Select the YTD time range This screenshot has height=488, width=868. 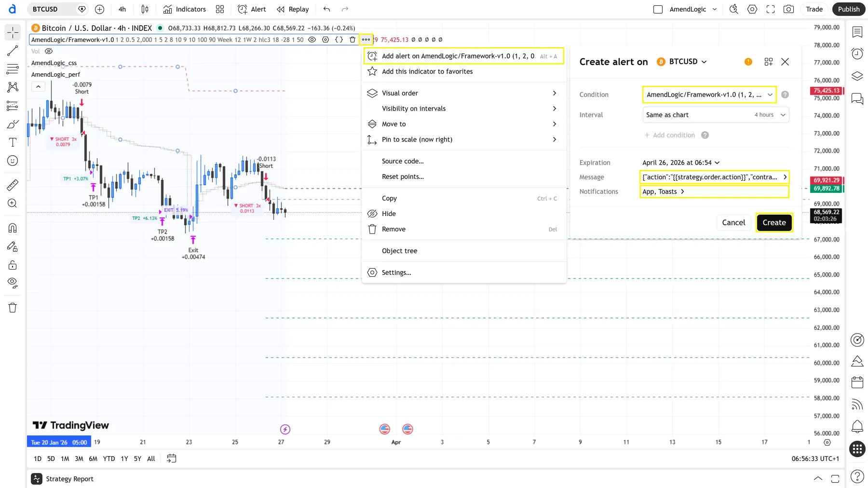click(109, 459)
